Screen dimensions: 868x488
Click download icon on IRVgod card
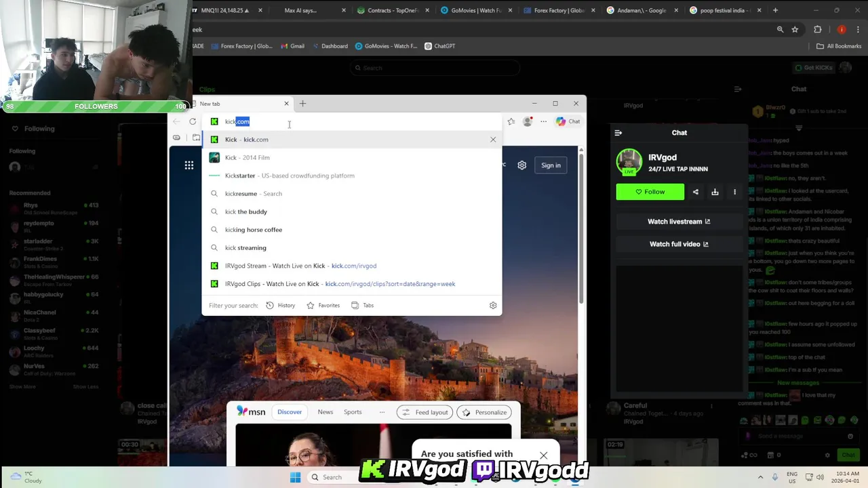pyautogui.click(x=715, y=192)
